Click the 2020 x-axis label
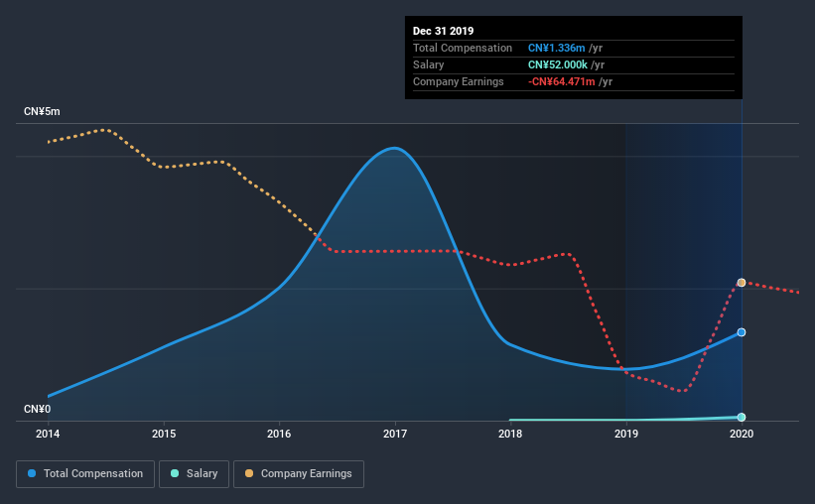The height and width of the screenshot is (504, 815). coord(742,434)
